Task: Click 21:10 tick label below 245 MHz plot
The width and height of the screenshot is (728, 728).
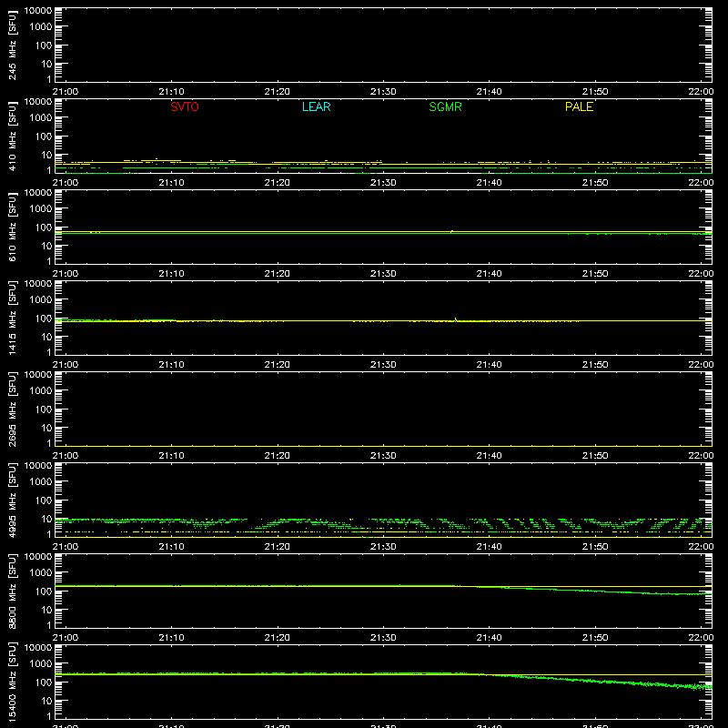Action: (171, 92)
